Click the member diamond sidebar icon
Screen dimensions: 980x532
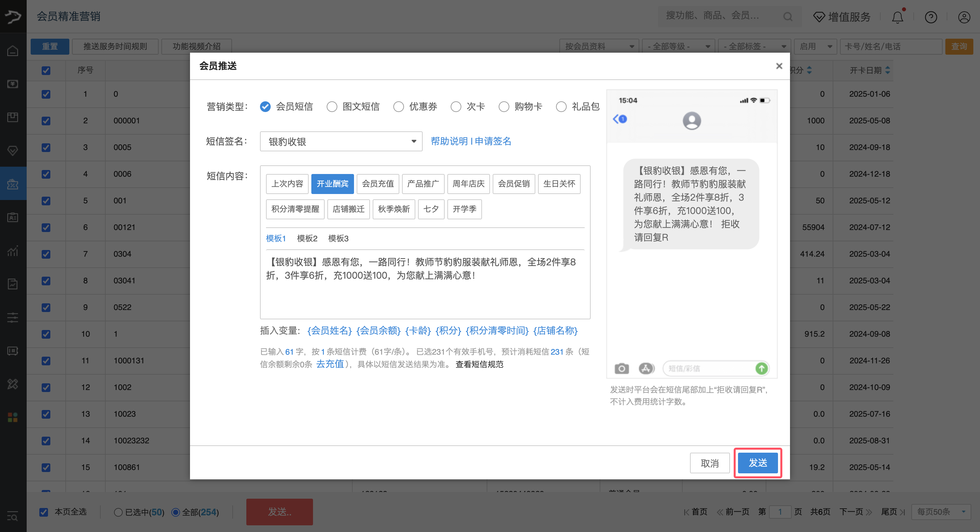(13, 151)
